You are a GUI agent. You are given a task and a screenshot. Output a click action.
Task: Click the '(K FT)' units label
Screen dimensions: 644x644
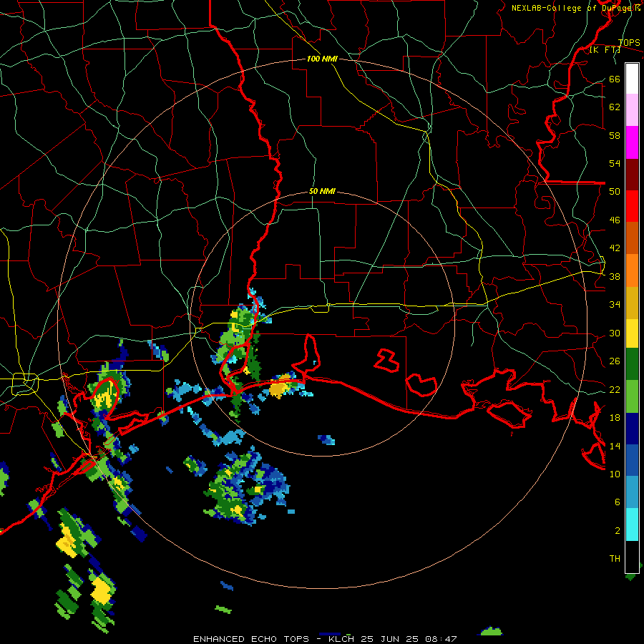pos(605,50)
